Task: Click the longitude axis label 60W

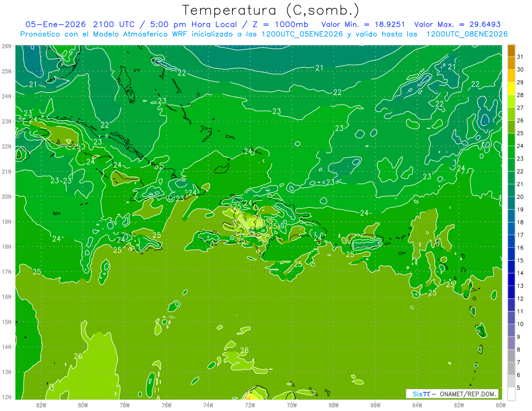Action: 501,405
